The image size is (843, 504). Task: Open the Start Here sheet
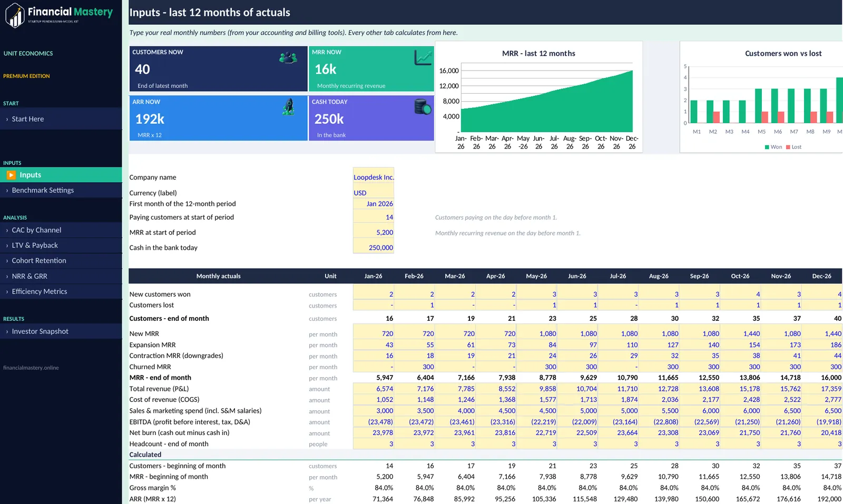(x=61, y=119)
